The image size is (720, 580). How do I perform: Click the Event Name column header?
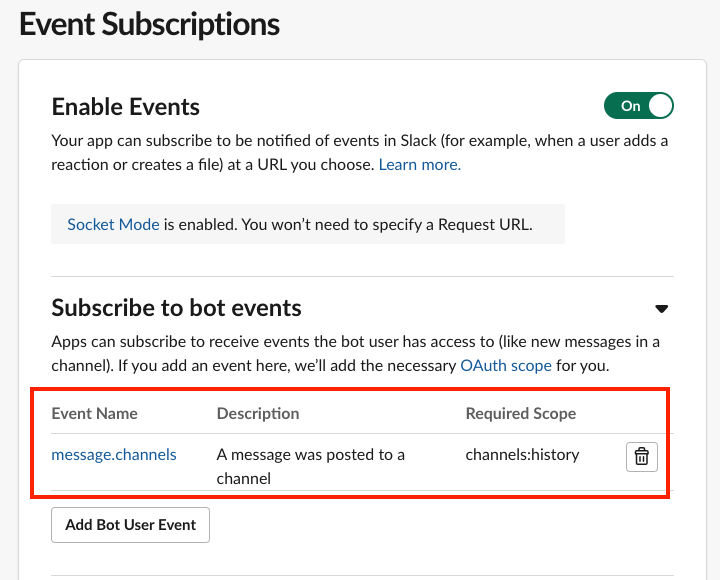pos(95,414)
